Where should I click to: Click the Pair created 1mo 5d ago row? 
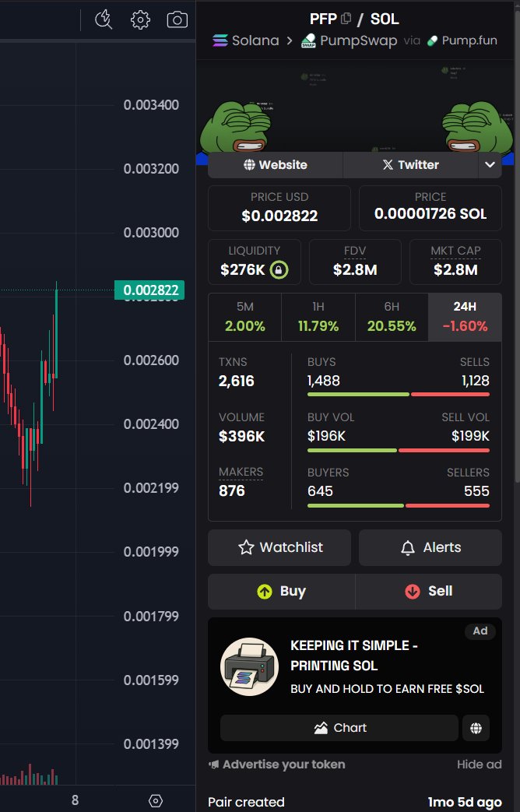coord(355,802)
